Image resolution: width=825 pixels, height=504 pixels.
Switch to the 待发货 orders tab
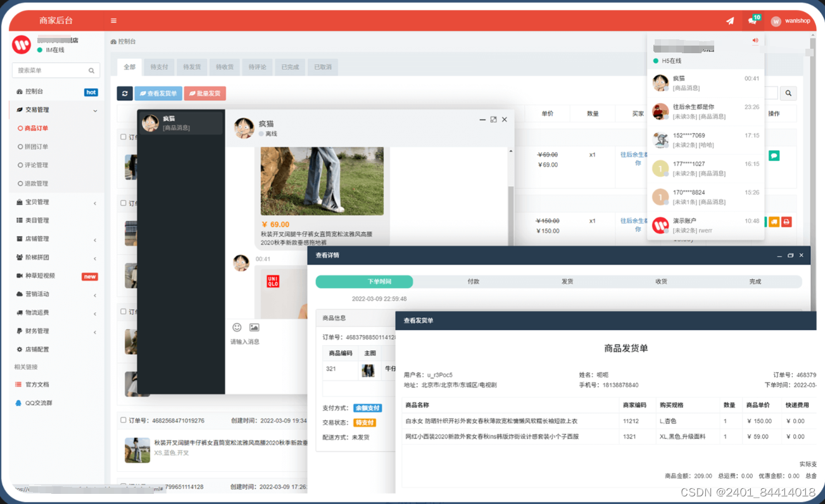(x=192, y=66)
